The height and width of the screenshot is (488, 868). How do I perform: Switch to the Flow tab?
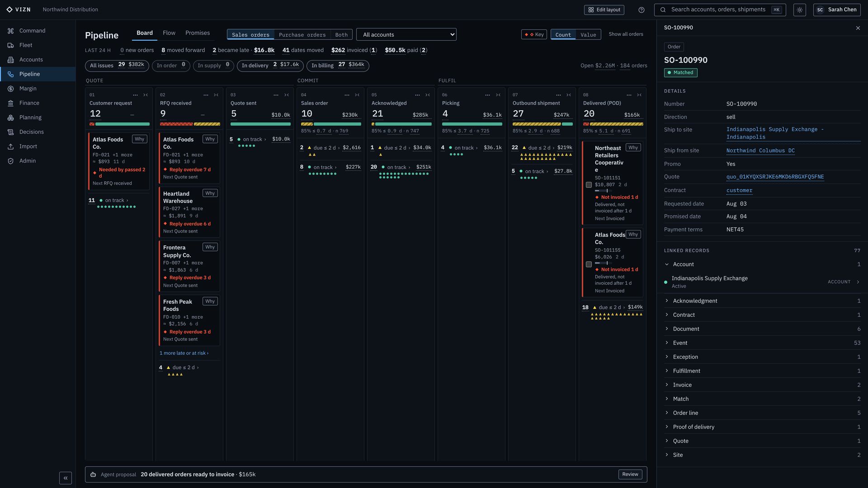[x=169, y=33]
